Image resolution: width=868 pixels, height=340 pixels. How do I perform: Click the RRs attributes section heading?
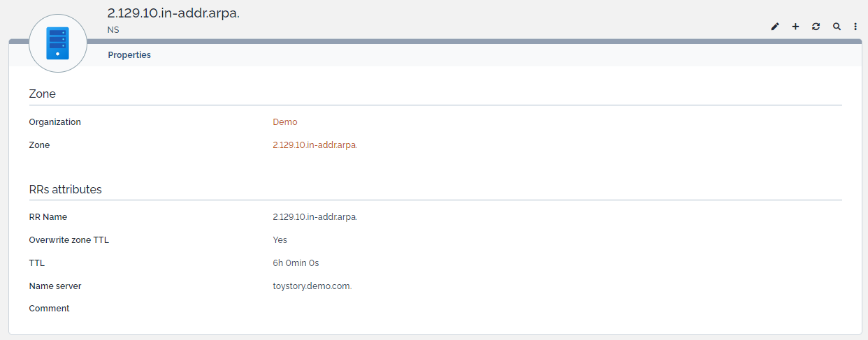click(65, 189)
